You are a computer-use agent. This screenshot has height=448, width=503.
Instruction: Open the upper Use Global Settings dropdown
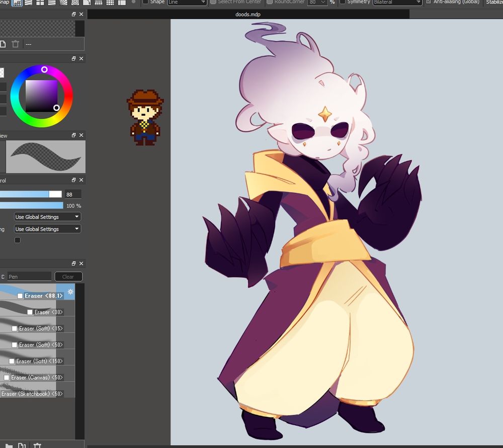tap(47, 217)
